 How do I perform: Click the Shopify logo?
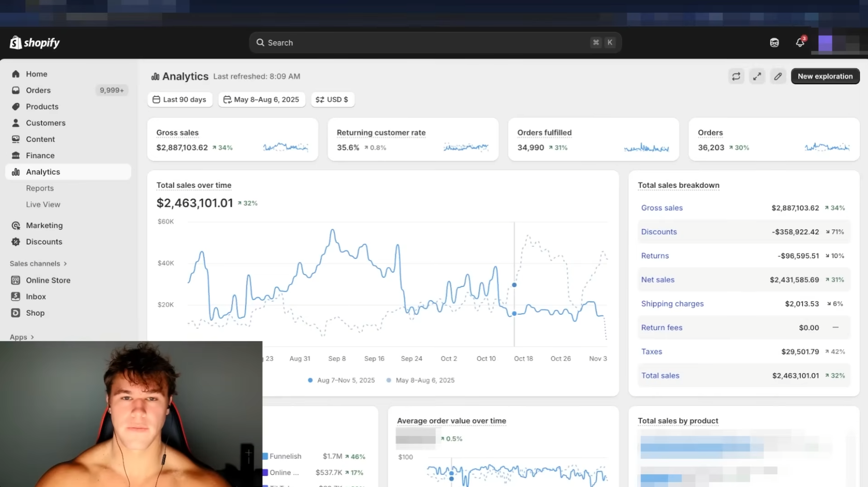point(35,42)
